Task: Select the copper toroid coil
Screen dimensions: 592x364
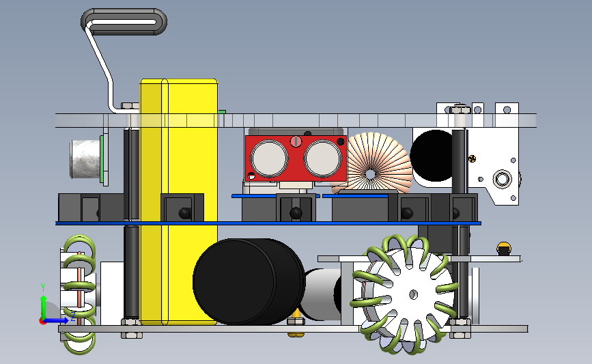Action: coord(372,162)
